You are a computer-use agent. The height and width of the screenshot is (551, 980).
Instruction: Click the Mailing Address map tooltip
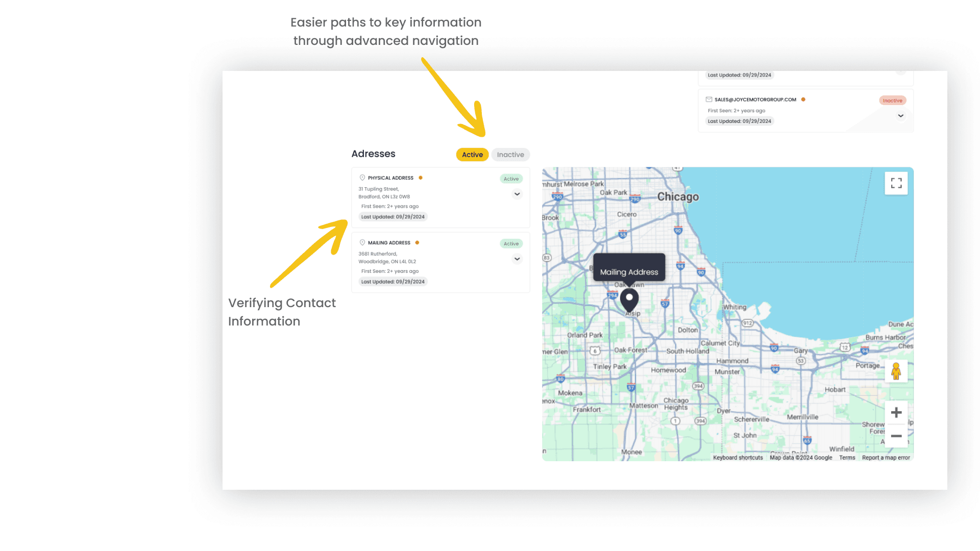coord(629,272)
